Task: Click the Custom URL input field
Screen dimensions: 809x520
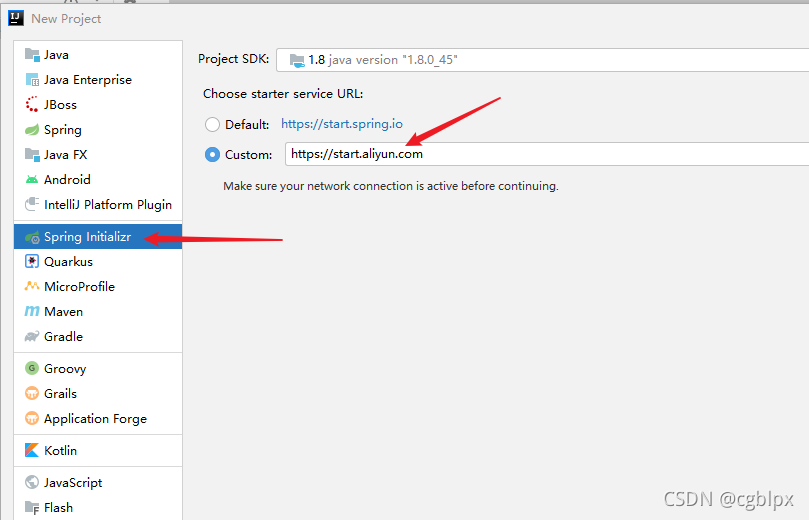Action: coord(547,154)
